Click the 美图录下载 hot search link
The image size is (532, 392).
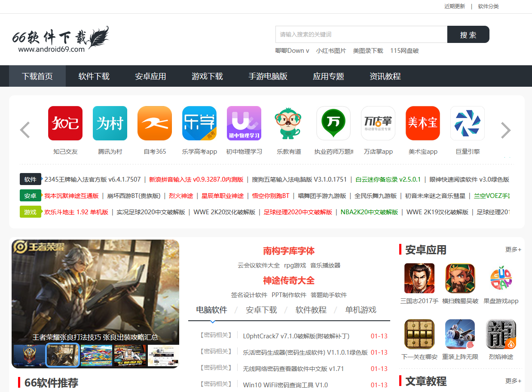368,51
